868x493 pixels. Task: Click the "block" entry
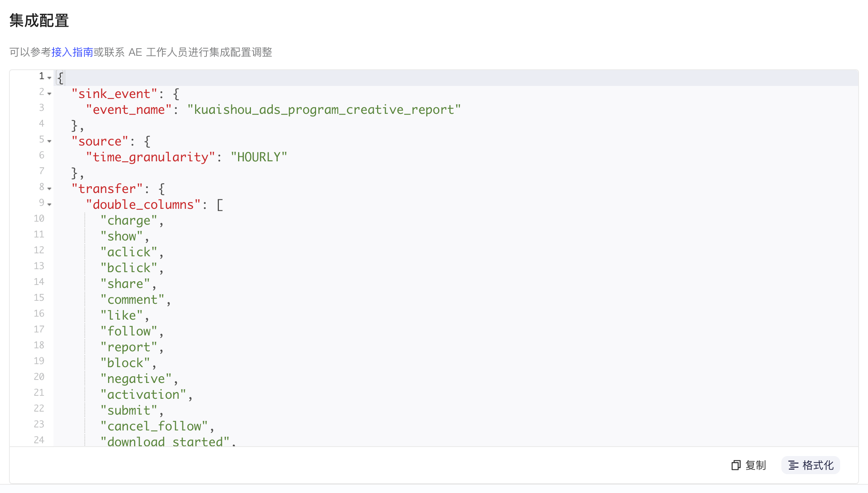coord(125,363)
